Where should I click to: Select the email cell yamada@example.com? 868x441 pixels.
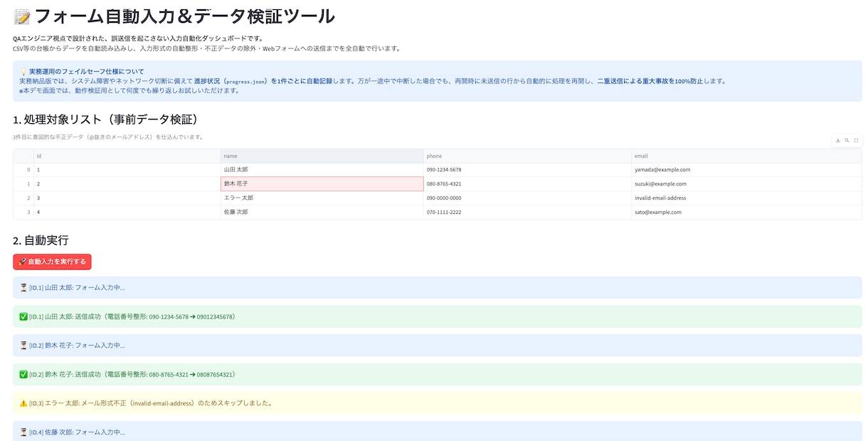point(747,170)
